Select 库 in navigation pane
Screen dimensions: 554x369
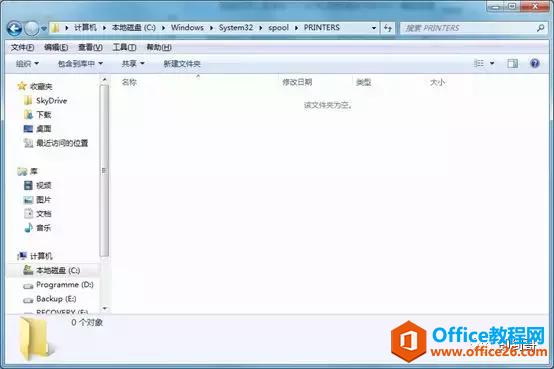34,171
